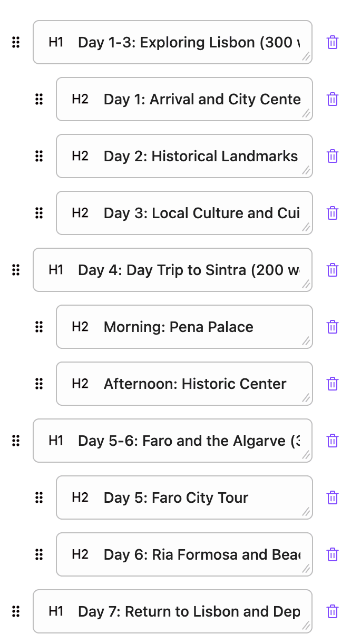351x644 pixels.
Task: Focus the 'Day 5: Faro City Tour' input
Action: [x=200, y=498]
